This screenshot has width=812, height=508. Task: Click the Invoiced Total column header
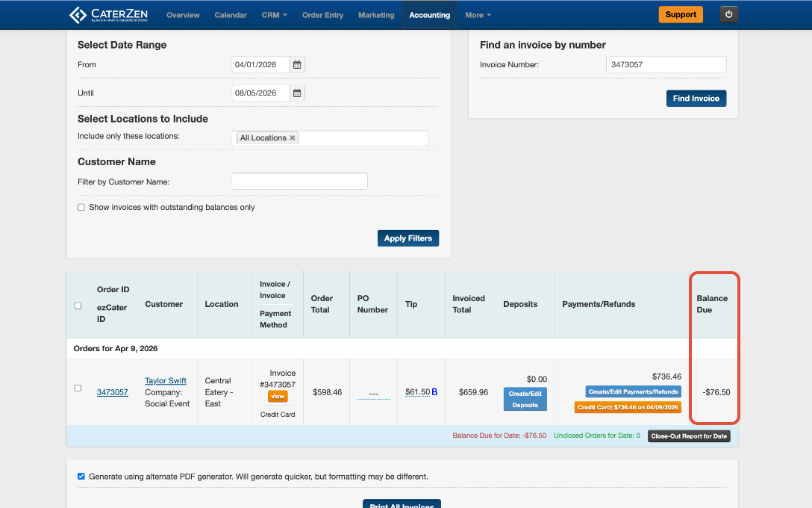[469, 304]
